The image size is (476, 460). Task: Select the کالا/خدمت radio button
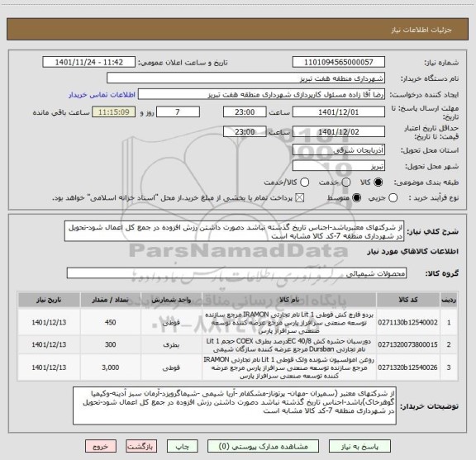pyautogui.click(x=304, y=183)
